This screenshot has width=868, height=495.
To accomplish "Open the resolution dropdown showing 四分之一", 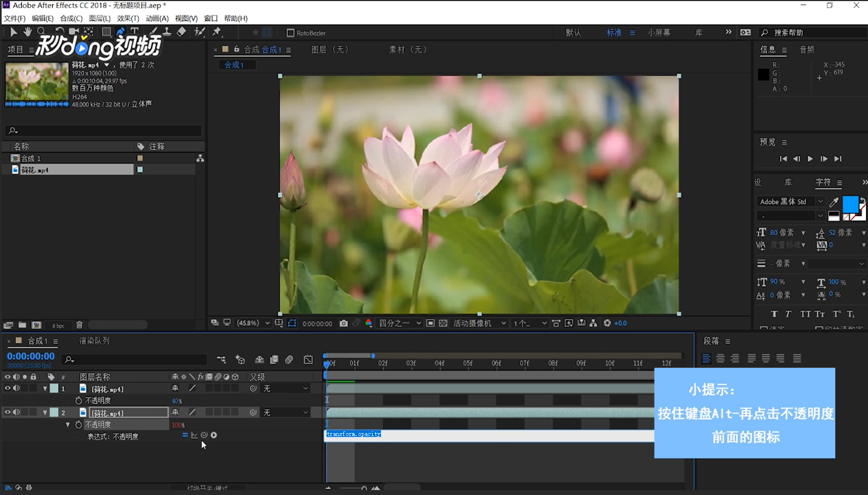I will (x=400, y=323).
